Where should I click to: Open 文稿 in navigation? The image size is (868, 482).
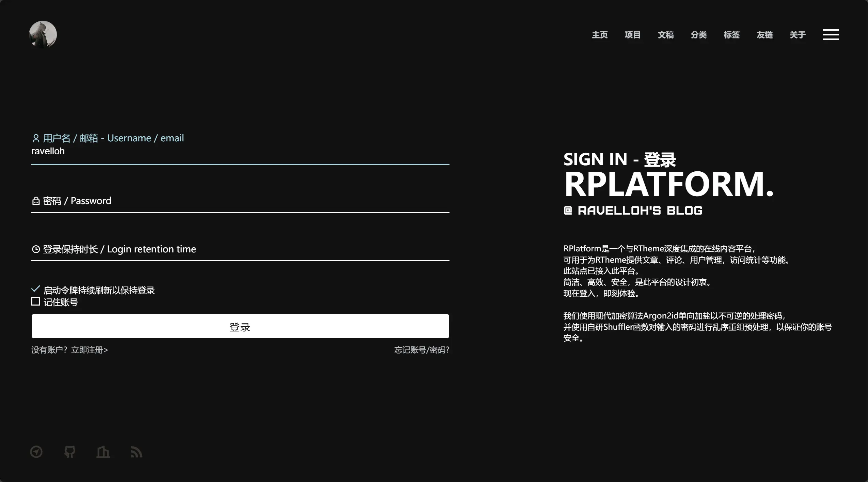pos(666,35)
